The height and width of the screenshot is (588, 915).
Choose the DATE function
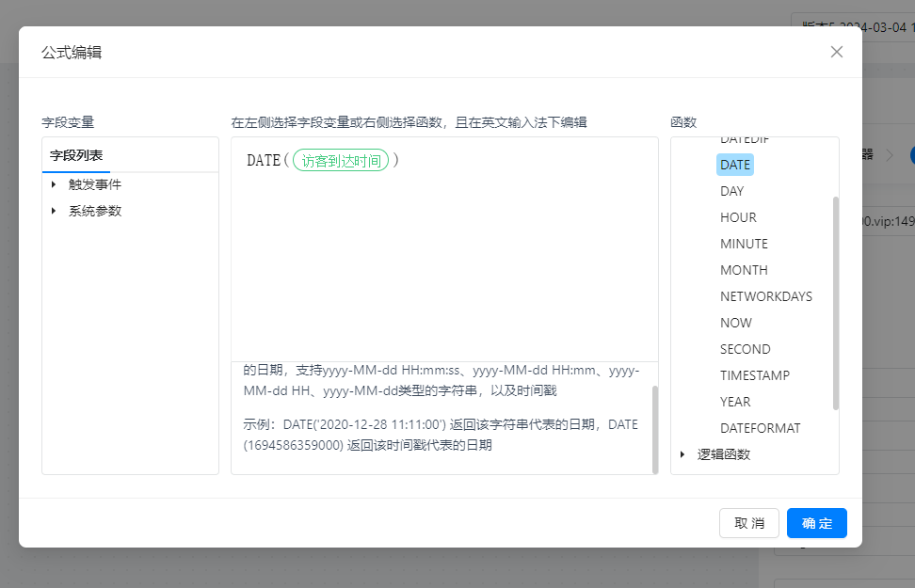click(734, 165)
